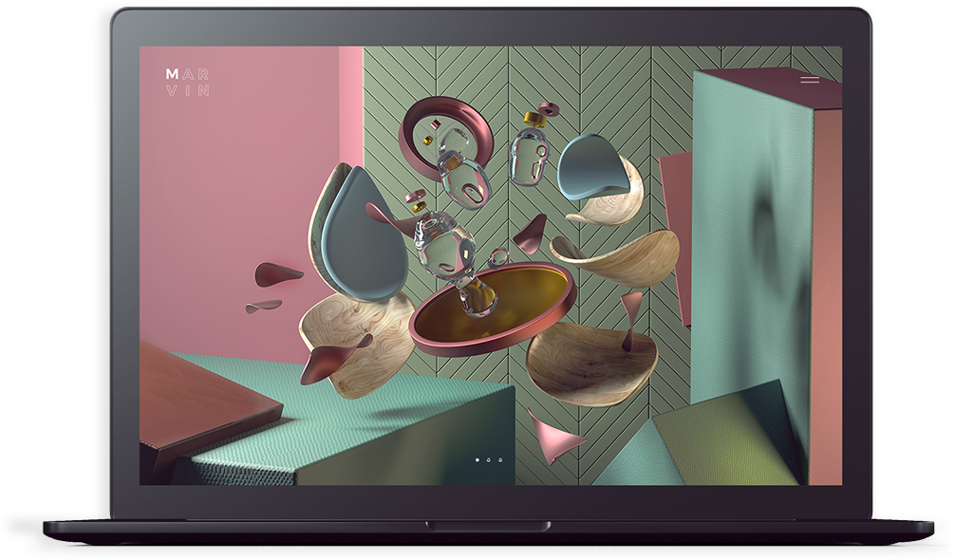This screenshot has width=955, height=560.
Task: Select the first slider pagination dot
Action: pos(477,460)
